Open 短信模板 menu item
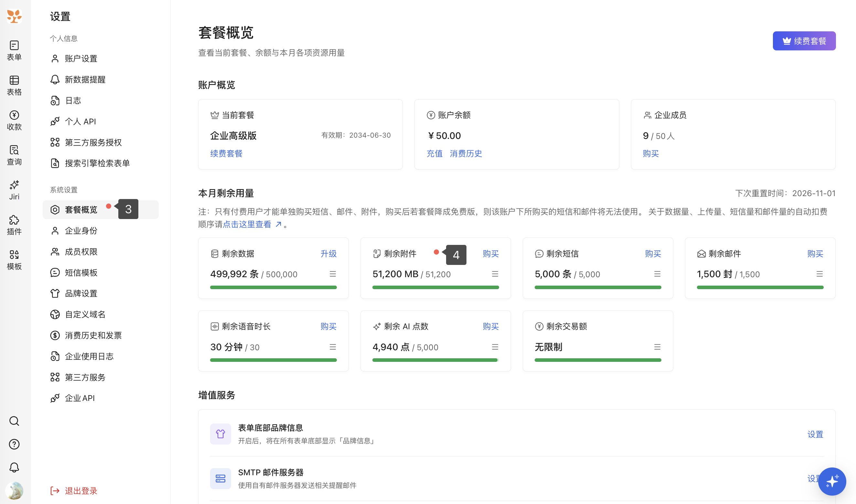 [x=101, y=273]
